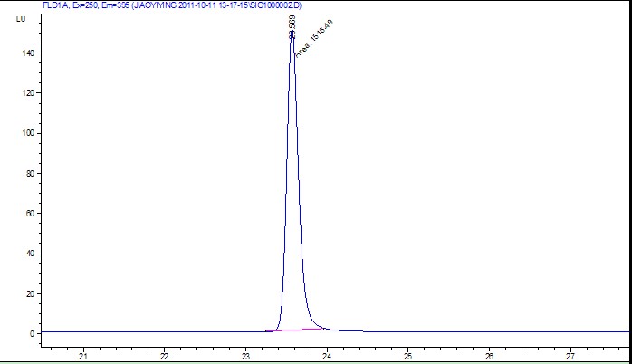Select the 140 tick label on y-axis

click(28, 53)
